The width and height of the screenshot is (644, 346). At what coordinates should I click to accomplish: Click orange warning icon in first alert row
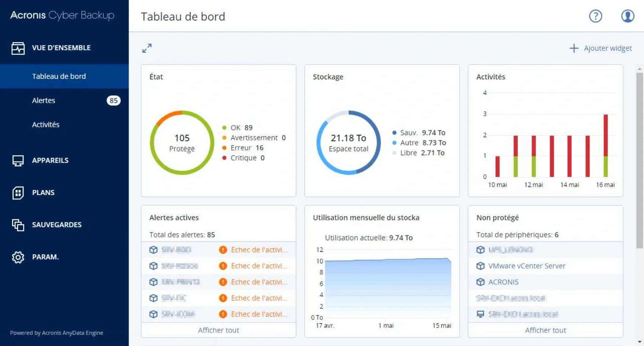coord(223,250)
